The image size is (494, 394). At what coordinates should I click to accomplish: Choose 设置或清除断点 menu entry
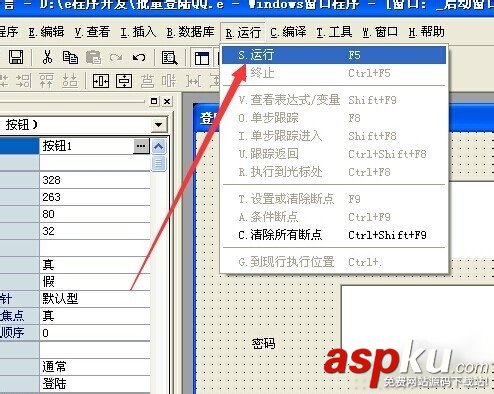(334, 199)
